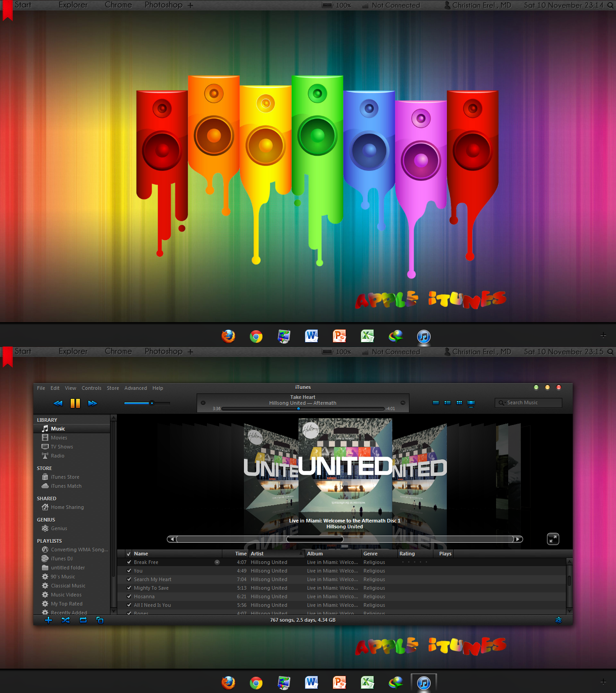616x693 pixels.
Task: Uncheck the Hosanna song checkbox
Action: pos(129,596)
